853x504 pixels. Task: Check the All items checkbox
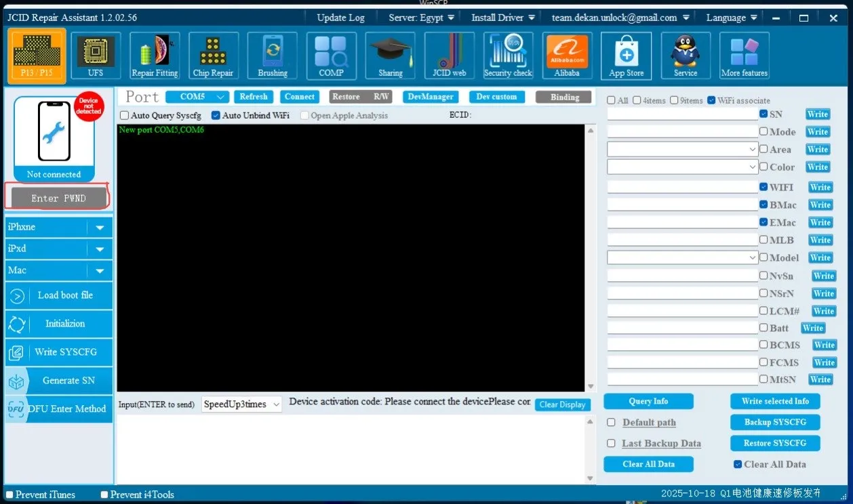(611, 100)
